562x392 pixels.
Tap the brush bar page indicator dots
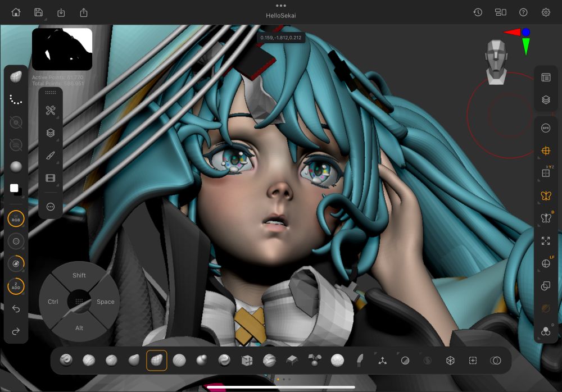283,379
